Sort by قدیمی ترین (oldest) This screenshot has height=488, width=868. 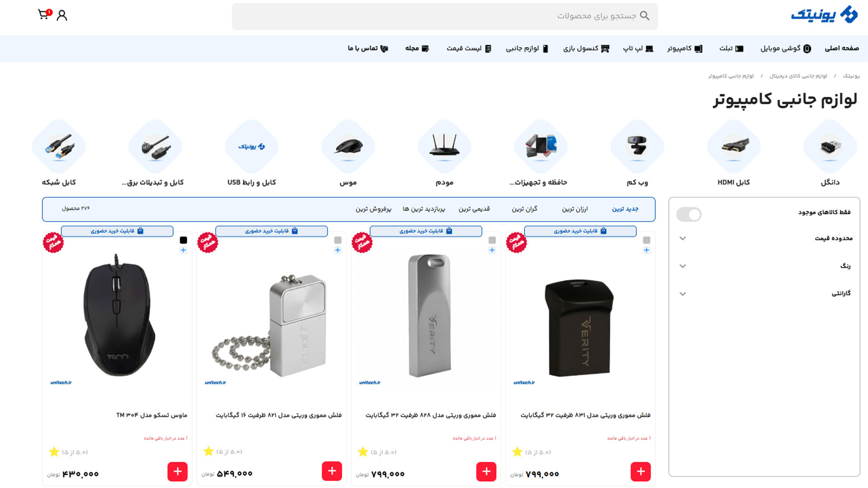coord(474,209)
